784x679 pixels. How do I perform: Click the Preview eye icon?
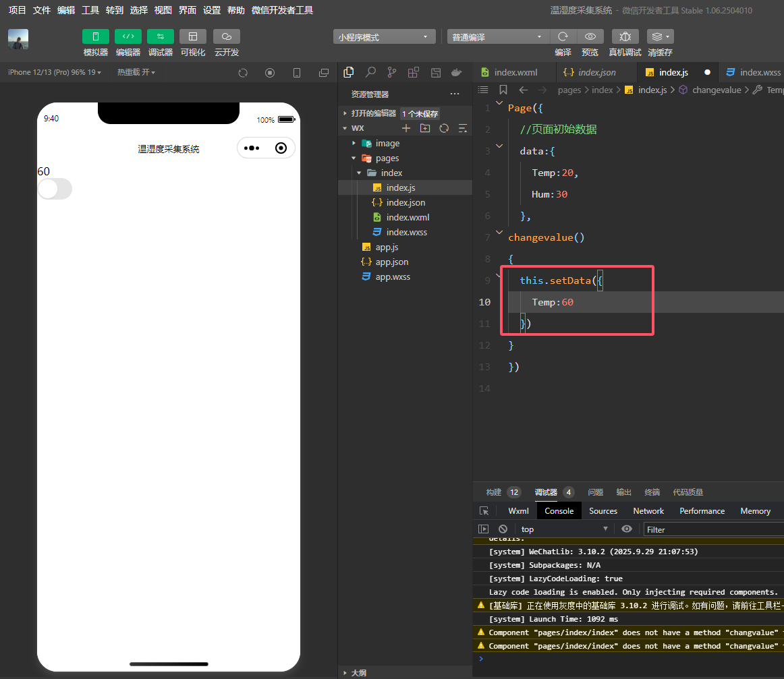click(x=590, y=36)
